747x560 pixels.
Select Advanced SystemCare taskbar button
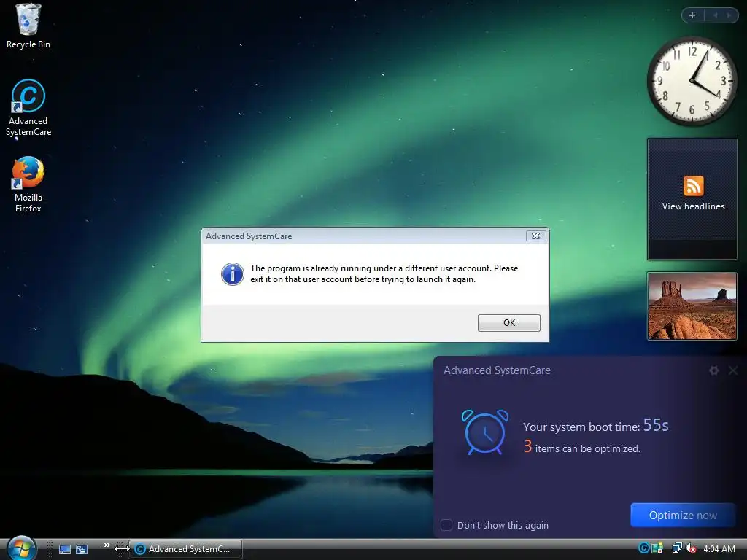pos(186,549)
